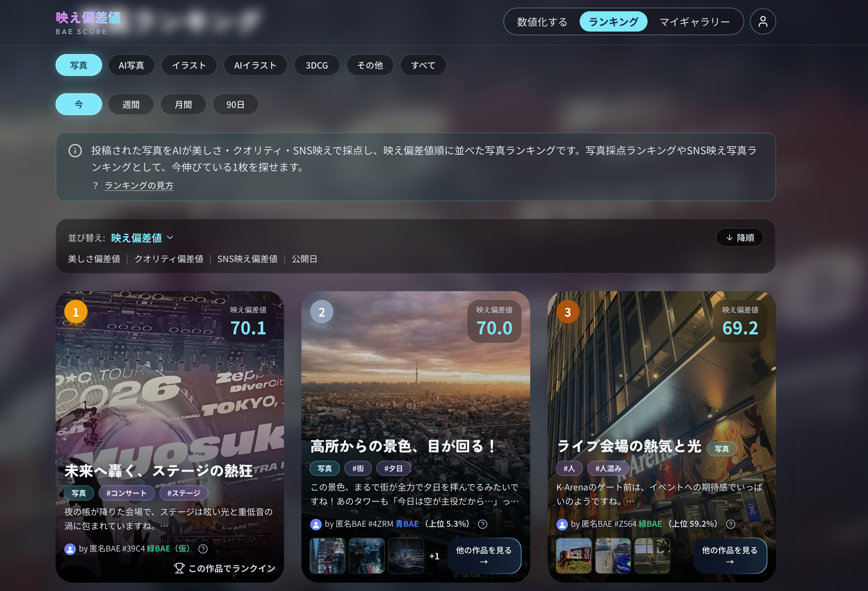This screenshot has width=868, height=591.
Task: Select the 週間 time period filter
Action: [x=131, y=104]
